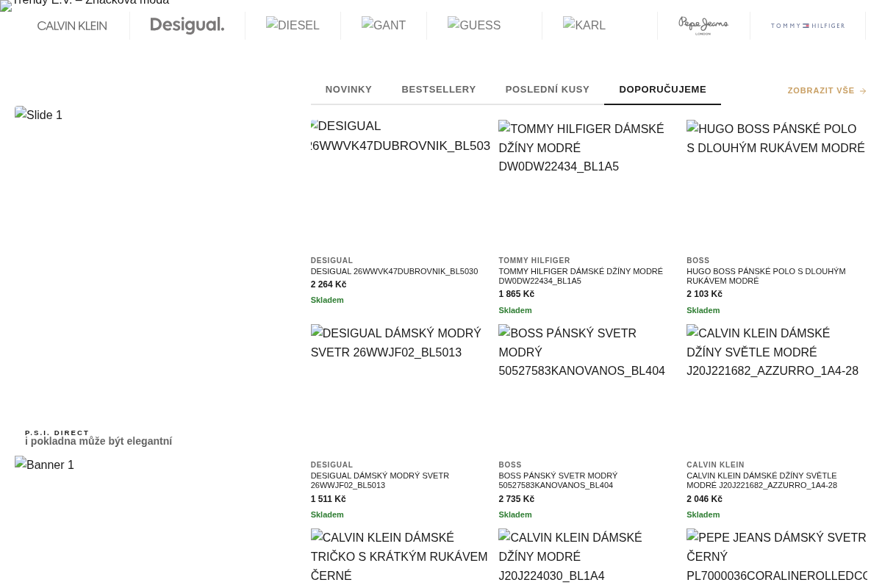Open the Calvin Klein brand logo
This screenshot has height=588, width=882.
point(72,26)
